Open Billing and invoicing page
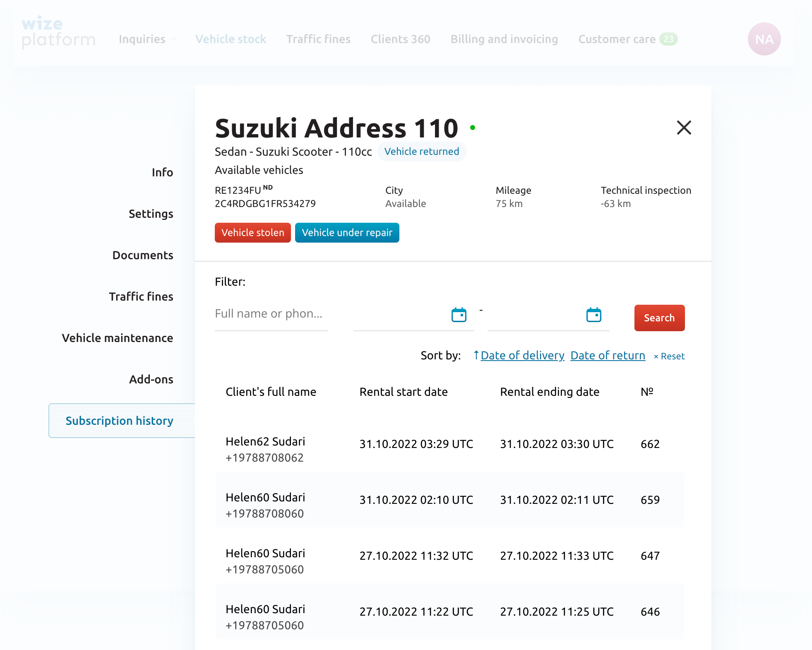The image size is (812, 650). click(x=504, y=39)
